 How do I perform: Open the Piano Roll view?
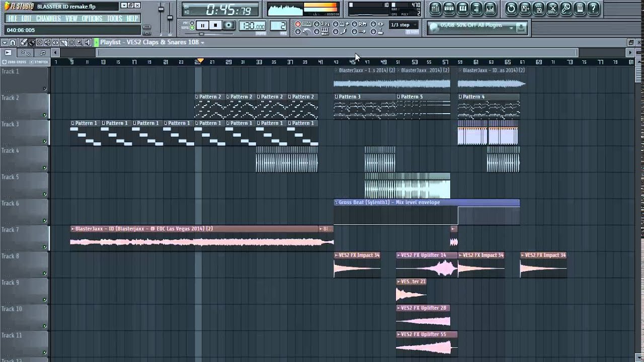462,8
